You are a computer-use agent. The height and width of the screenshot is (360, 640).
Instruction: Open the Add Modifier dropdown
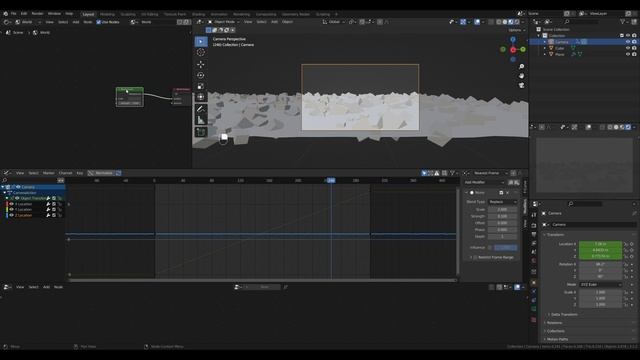(x=484, y=182)
